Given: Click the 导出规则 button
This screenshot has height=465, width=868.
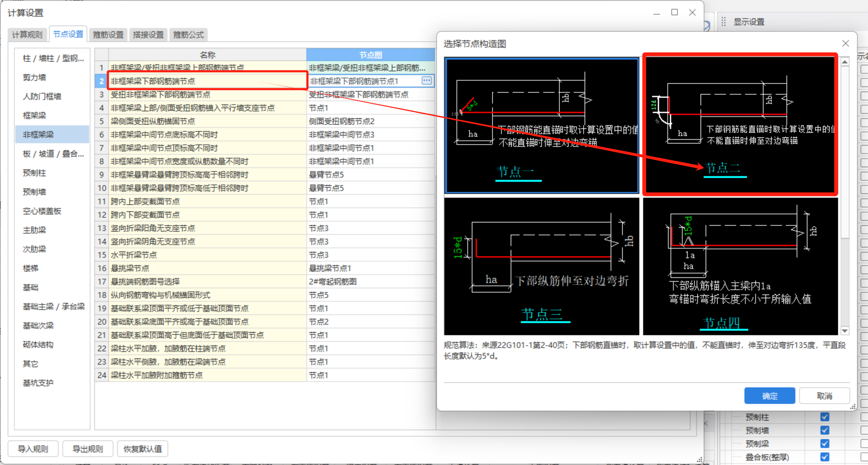Looking at the screenshot, I should pyautogui.click(x=87, y=449).
